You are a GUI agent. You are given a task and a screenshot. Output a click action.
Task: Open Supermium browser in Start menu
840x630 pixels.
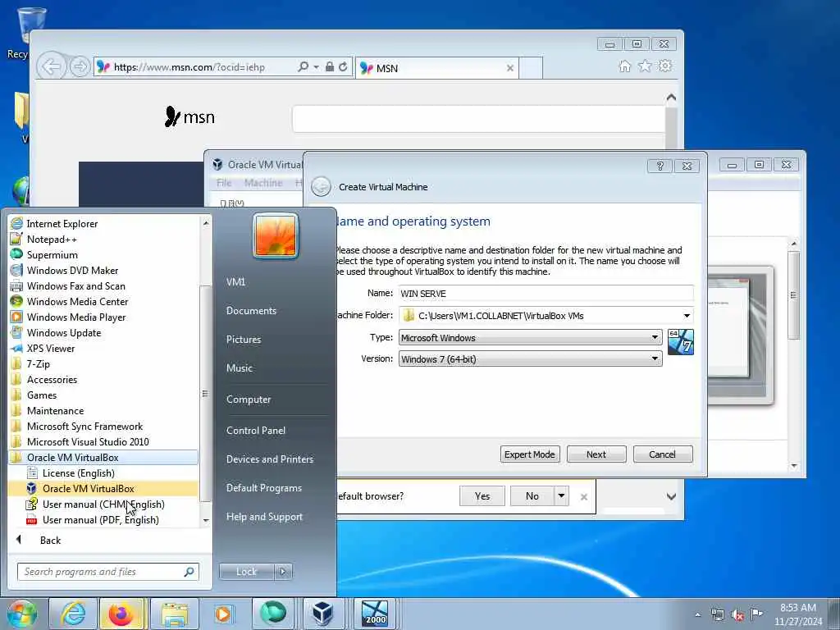click(52, 254)
